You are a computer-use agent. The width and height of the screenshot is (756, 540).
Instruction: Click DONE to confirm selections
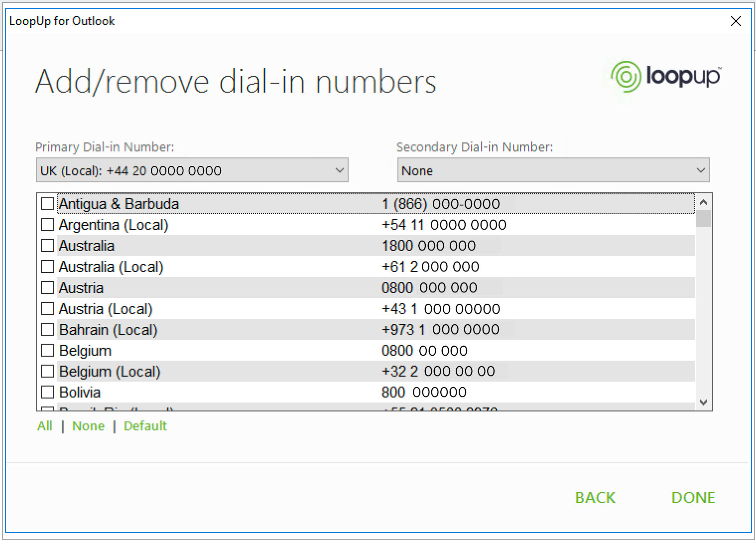pyautogui.click(x=693, y=497)
